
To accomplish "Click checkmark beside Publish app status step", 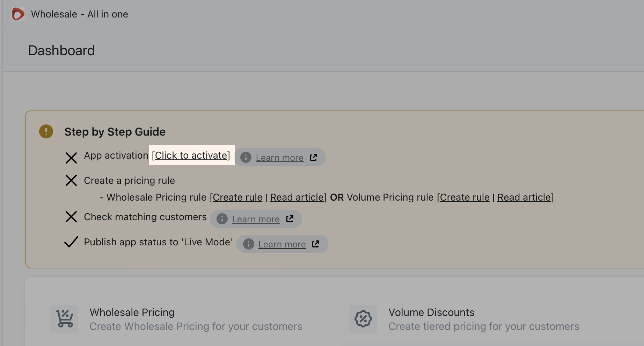I will 71,242.
